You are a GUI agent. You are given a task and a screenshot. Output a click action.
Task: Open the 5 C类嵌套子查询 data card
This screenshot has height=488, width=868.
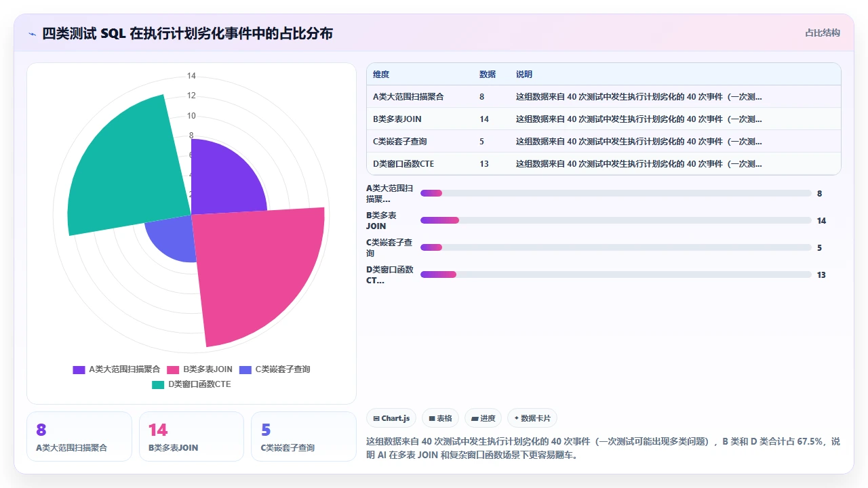[x=304, y=436]
